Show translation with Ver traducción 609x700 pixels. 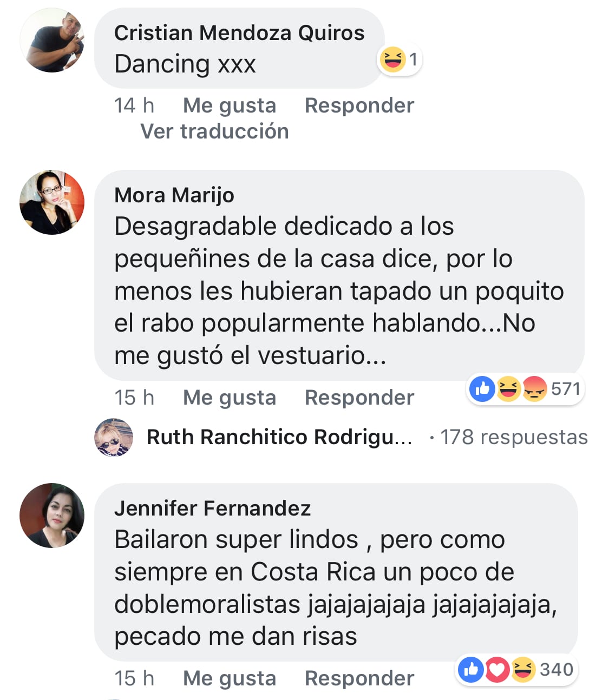coord(214,131)
